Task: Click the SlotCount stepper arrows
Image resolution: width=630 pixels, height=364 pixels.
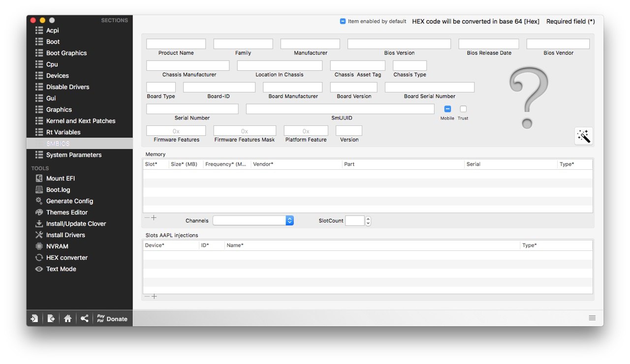Action: point(368,221)
